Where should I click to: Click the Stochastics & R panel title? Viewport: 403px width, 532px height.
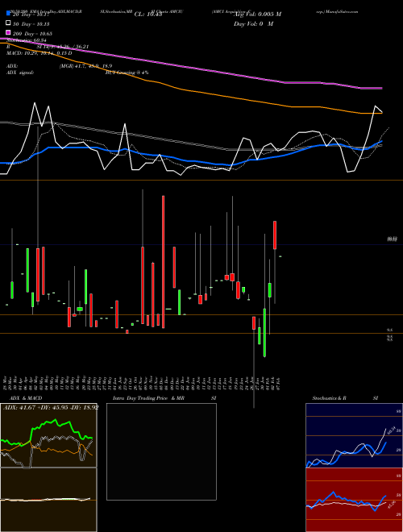click(x=330, y=398)
